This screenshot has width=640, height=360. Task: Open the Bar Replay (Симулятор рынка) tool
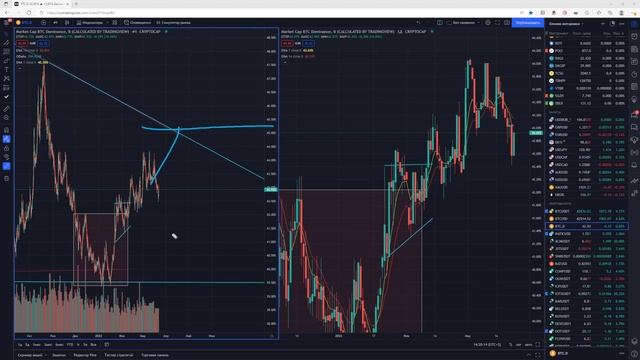pos(173,23)
